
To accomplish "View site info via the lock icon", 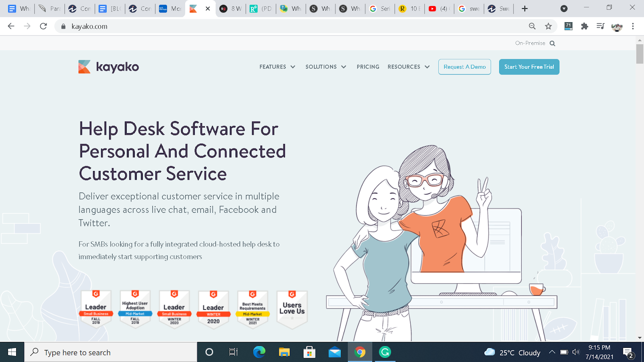I will point(63,27).
